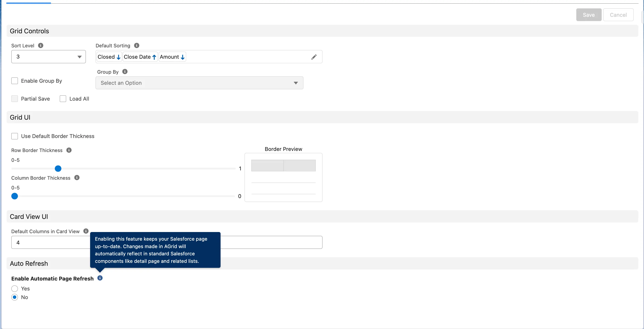Check the Load All checkbox
The image size is (644, 329).
(x=63, y=99)
